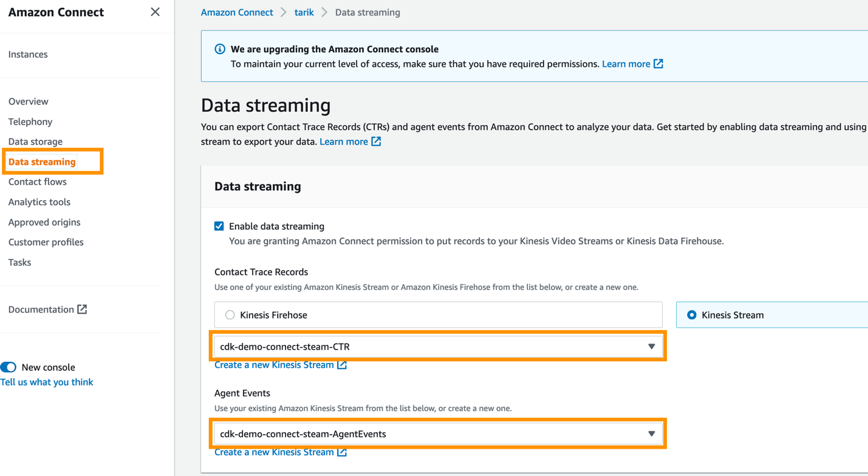The width and height of the screenshot is (868, 476).
Task: Click the CTR stream dropdown arrow
Action: click(x=651, y=347)
